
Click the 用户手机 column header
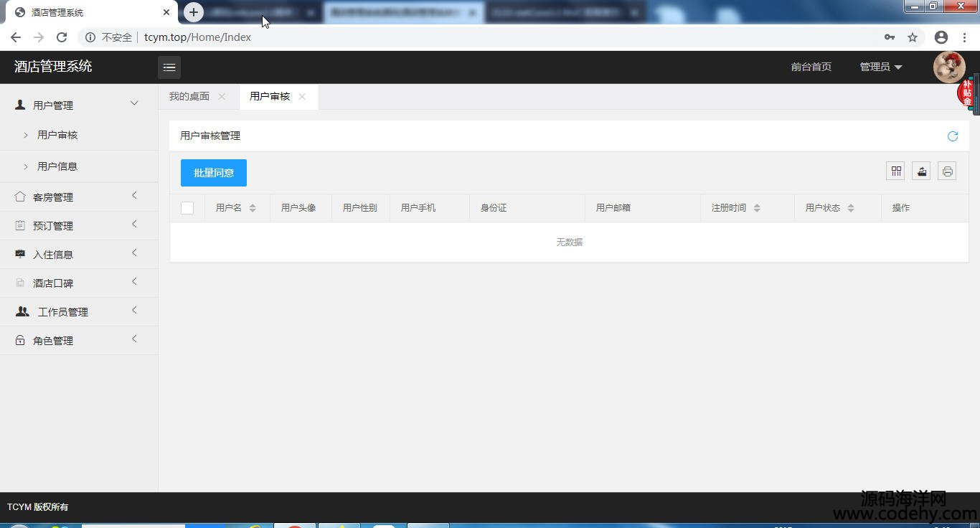[x=418, y=208]
